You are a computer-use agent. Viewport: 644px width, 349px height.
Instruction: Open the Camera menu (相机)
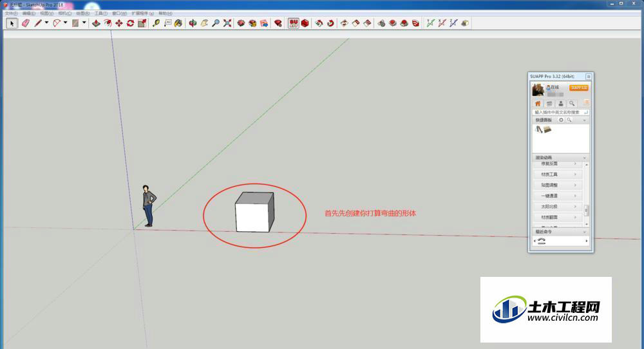pyautogui.click(x=65, y=14)
